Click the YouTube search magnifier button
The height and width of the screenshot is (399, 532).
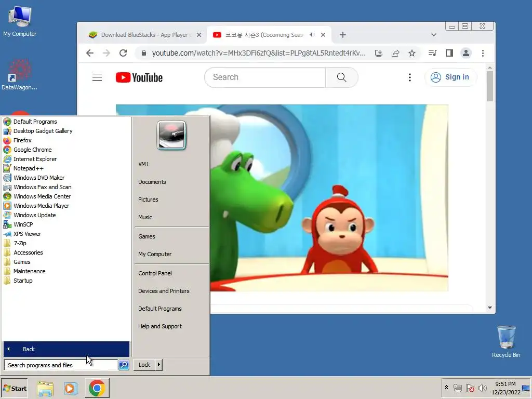342,77
